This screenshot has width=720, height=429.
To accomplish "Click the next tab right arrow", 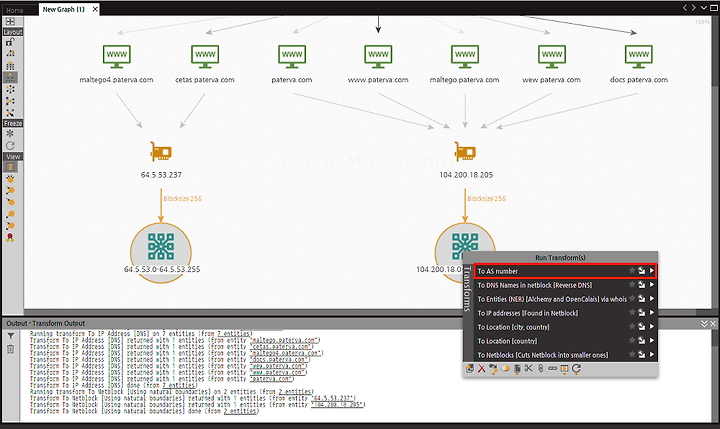I will click(x=693, y=8).
